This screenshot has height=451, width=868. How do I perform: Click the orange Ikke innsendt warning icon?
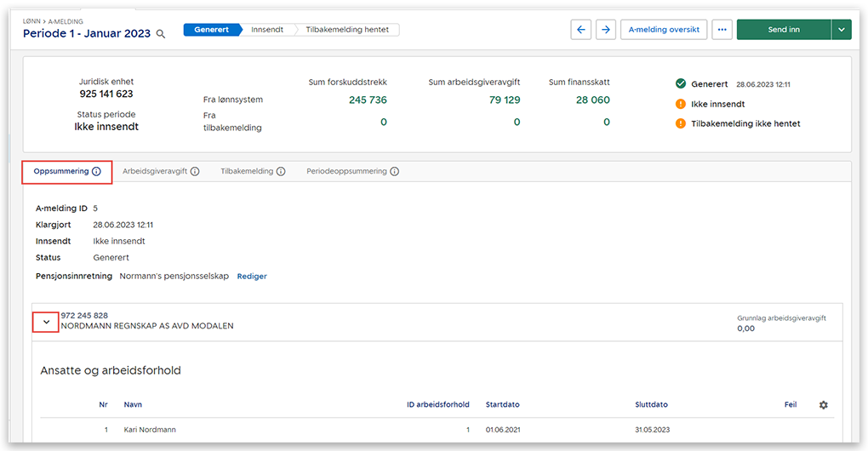(681, 104)
